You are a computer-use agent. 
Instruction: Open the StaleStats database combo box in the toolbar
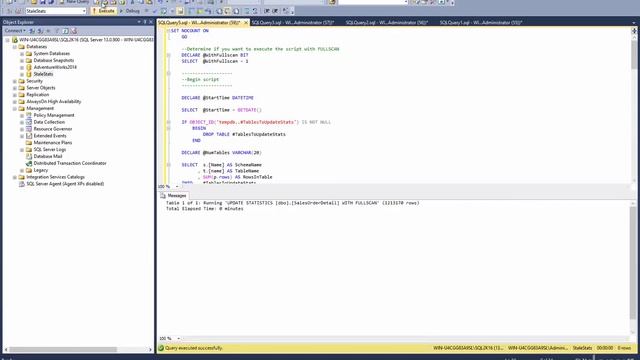point(56,11)
